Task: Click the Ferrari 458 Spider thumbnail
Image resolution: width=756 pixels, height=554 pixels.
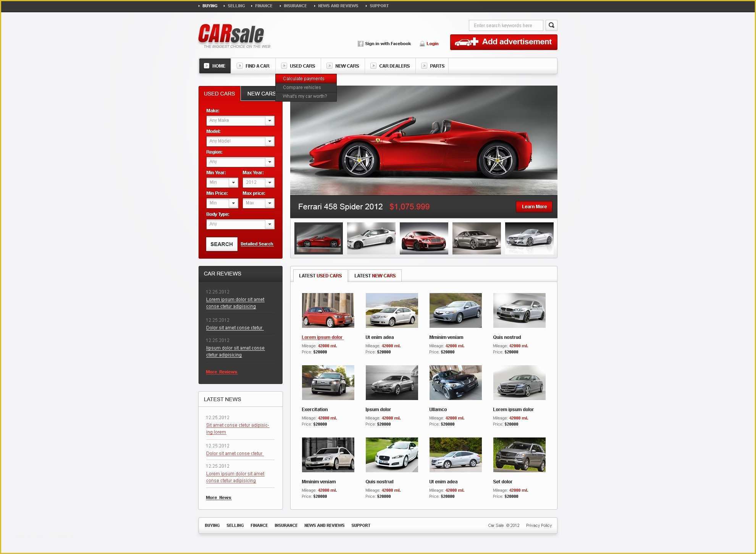Action: pyautogui.click(x=317, y=237)
